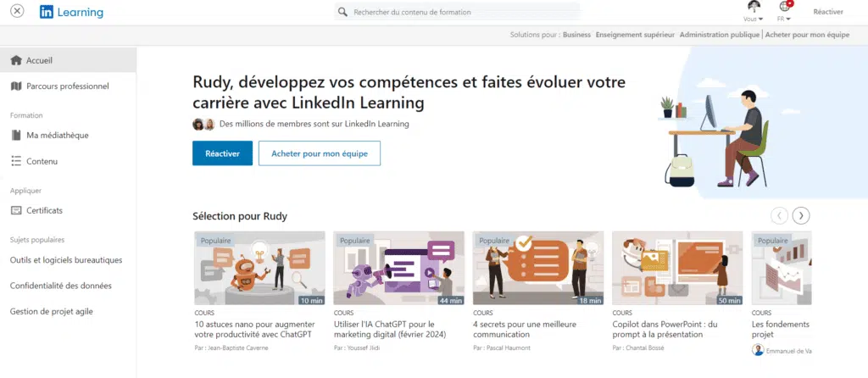The image size is (868, 378).
Task: Click the Accueil home icon
Action: (16, 60)
